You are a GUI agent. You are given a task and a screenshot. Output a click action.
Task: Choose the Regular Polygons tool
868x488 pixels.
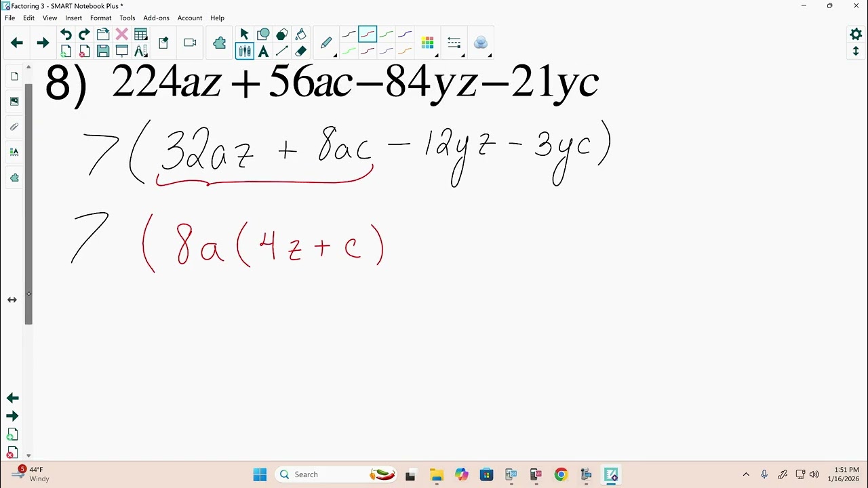(x=282, y=35)
